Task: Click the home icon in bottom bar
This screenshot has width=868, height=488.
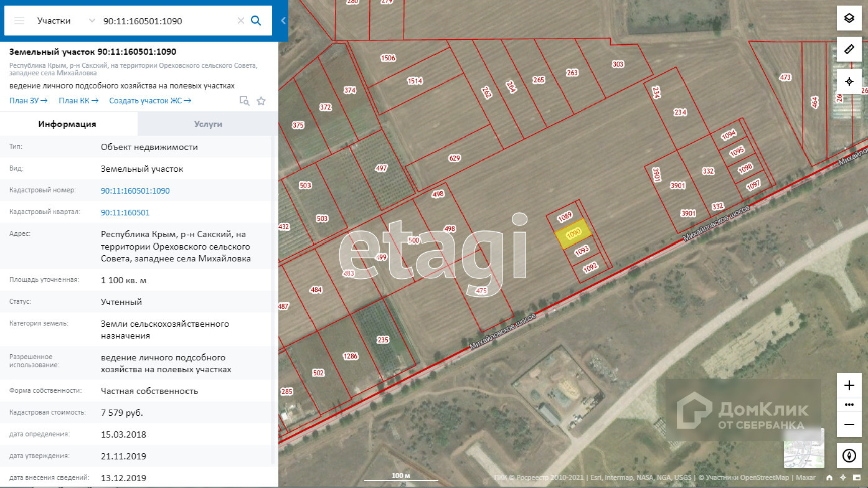Action: pos(829,478)
